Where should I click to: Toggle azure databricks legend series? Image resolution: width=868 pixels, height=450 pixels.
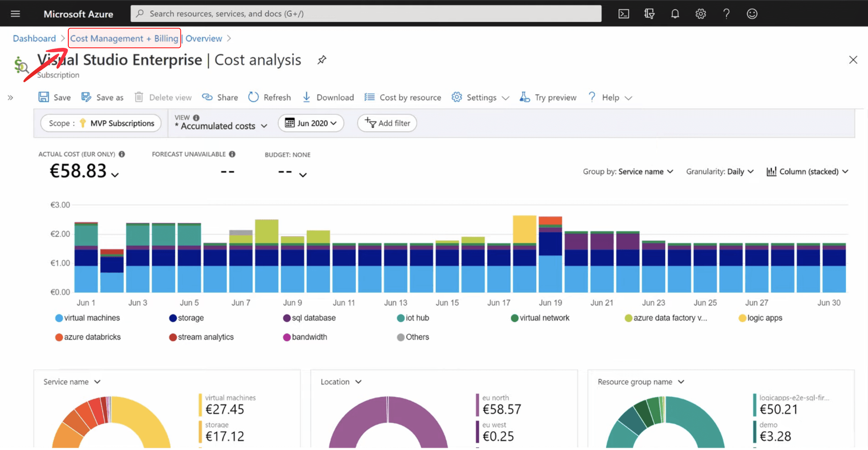pyautogui.click(x=88, y=337)
